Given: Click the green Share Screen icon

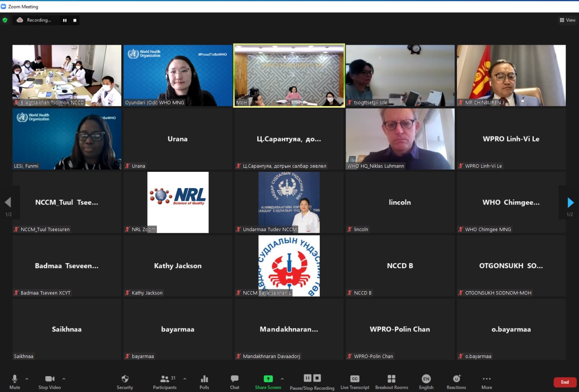Looking at the screenshot, I should 268,379.
